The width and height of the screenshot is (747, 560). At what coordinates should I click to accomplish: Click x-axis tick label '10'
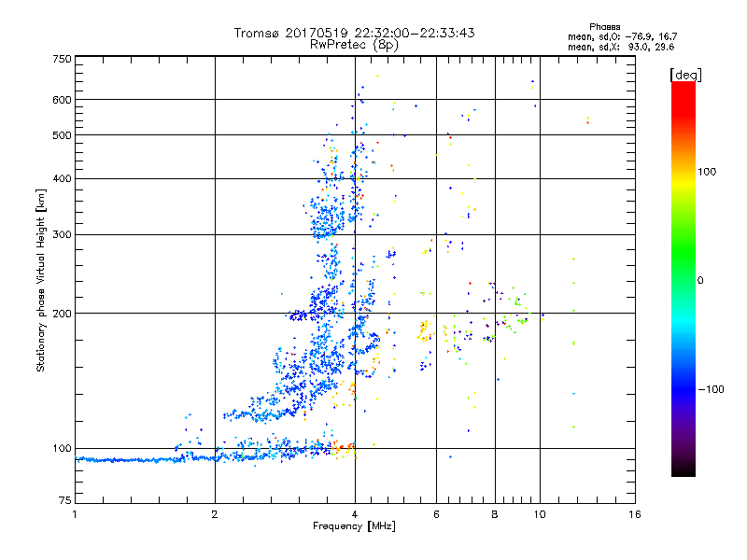point(540,514)
